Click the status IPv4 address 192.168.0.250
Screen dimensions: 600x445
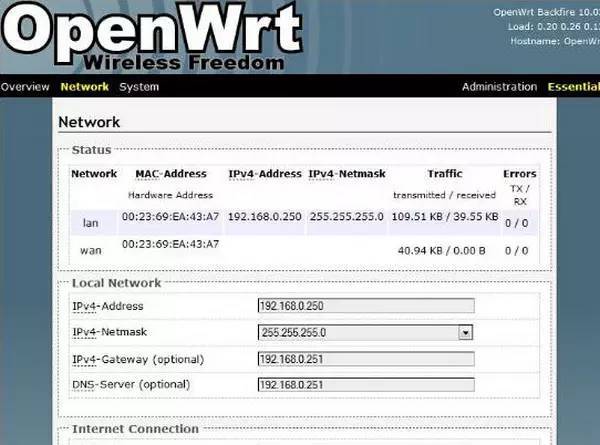tap(265, 217)
